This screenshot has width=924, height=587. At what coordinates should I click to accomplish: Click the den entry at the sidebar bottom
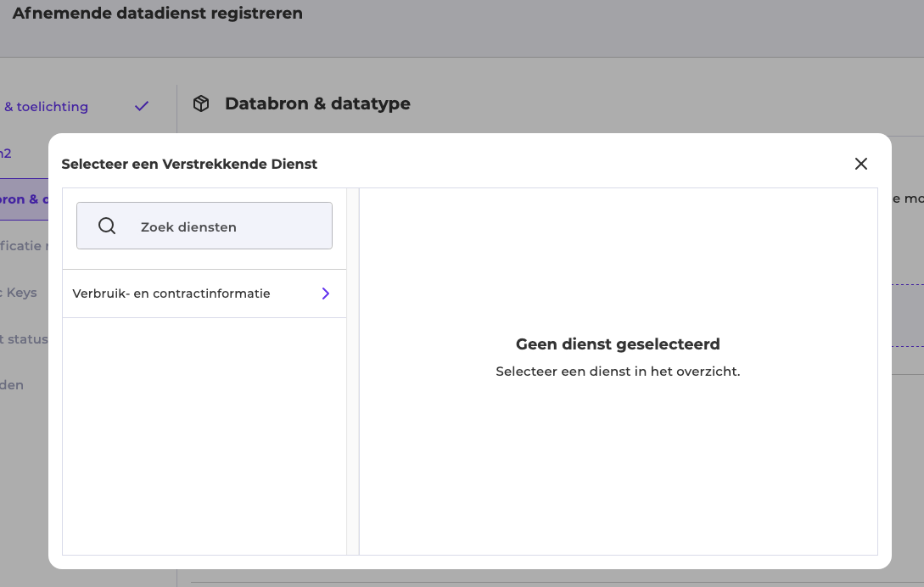[12, 384]
